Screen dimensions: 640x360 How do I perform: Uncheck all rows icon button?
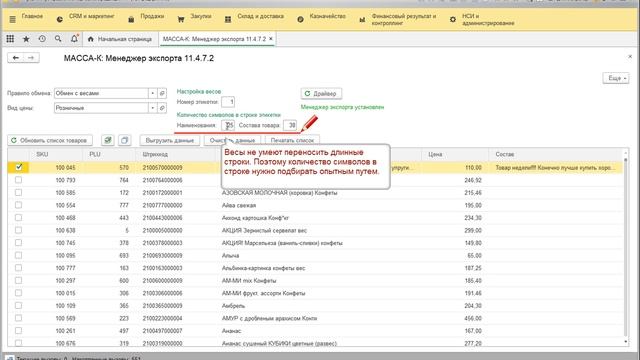[124, 140]
